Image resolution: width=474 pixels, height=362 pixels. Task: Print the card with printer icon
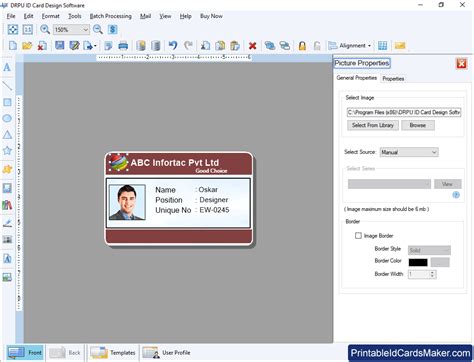point(123,46)
